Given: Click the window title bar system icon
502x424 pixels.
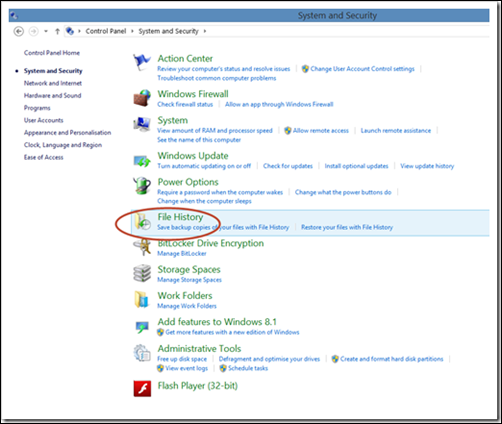Looking at the screenshot, I should coord(14,15).
